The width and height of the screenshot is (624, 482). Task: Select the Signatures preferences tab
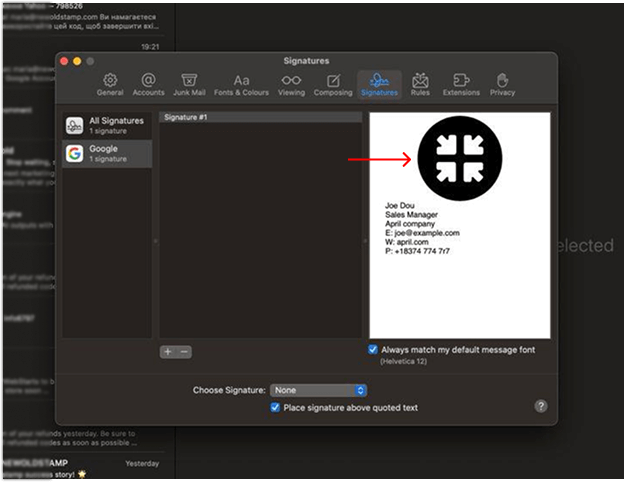click(379, 85)
